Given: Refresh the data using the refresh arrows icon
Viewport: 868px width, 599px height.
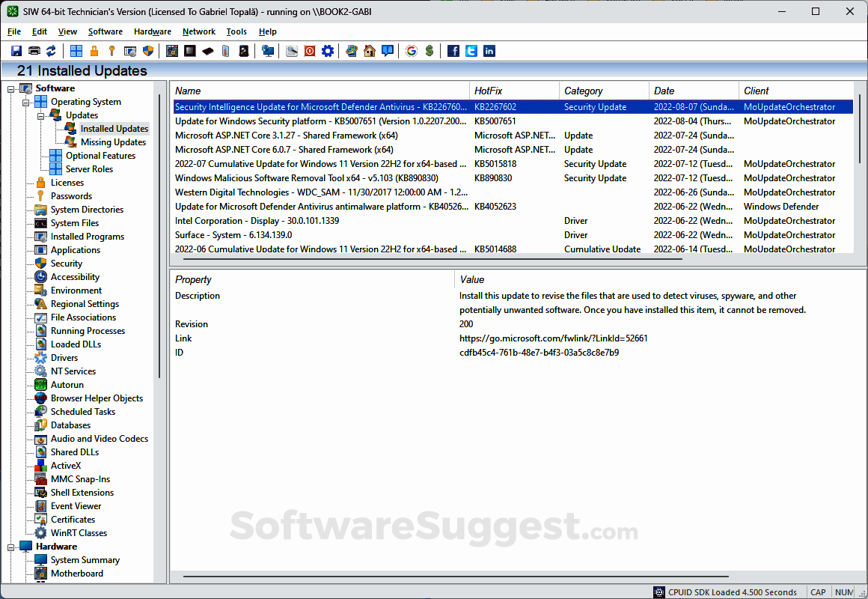Looking at the screenshot, I should tap(51, 50).
